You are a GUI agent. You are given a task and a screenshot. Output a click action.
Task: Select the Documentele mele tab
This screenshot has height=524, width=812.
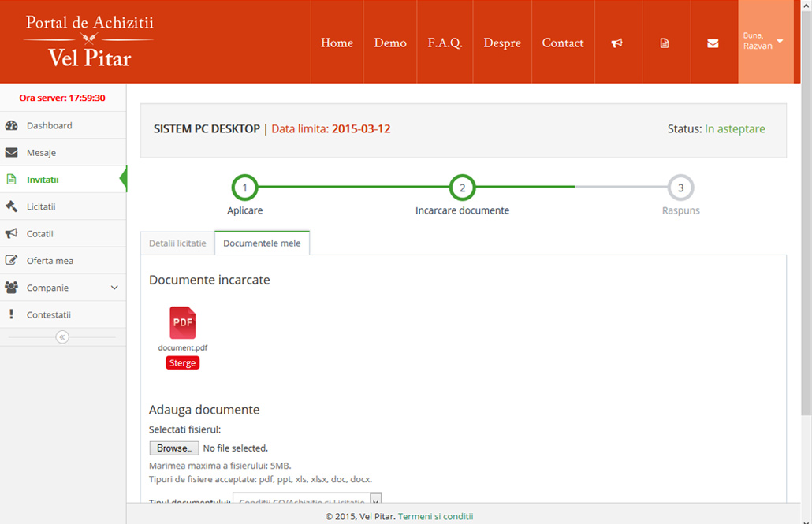[262, 243]
